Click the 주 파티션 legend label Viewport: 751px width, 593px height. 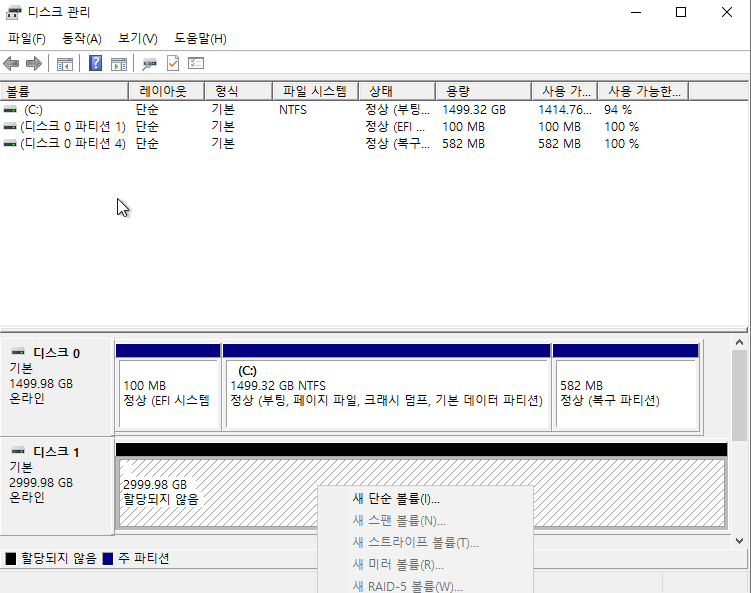tap(144, 559)
